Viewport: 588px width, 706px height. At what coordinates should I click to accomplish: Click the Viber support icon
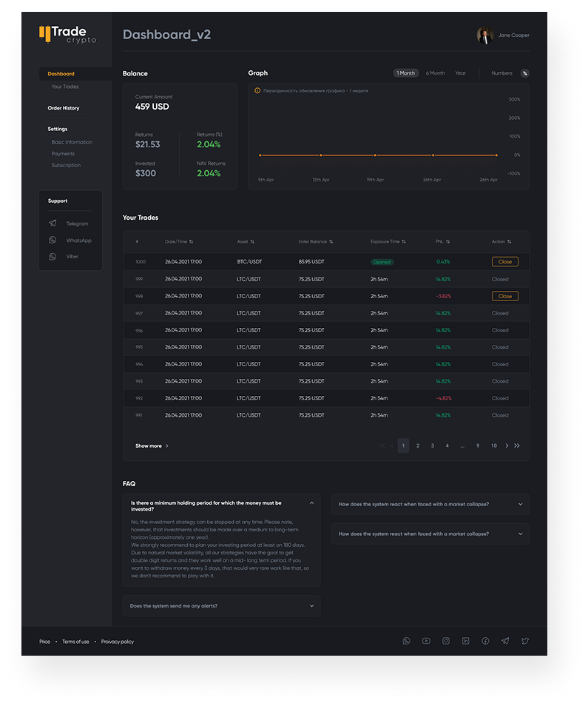tap(53, 257)
